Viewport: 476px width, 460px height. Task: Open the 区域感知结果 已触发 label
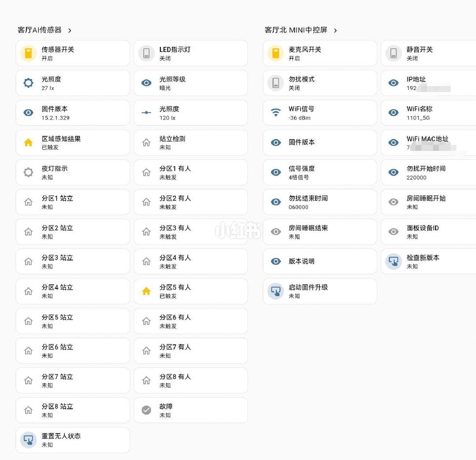[x=61, y=143]
